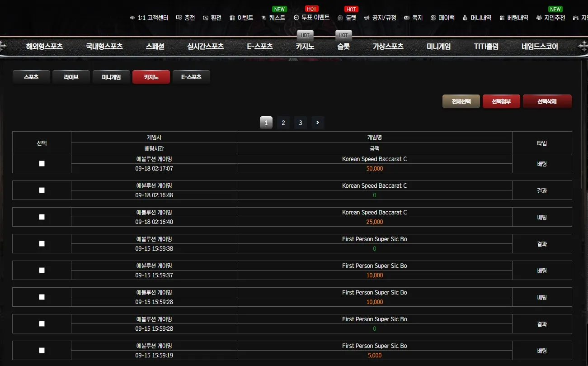Open the 스포츠 history tab
588x366 pixels.
tap(31, 77)
